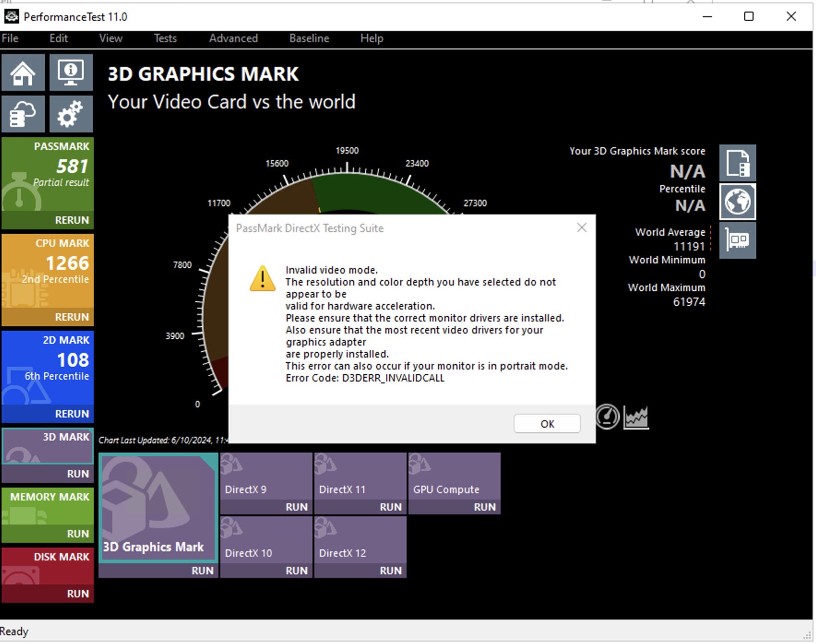Select the 2D Mark 108 score tile
The image size is (816, 644).
48,368
